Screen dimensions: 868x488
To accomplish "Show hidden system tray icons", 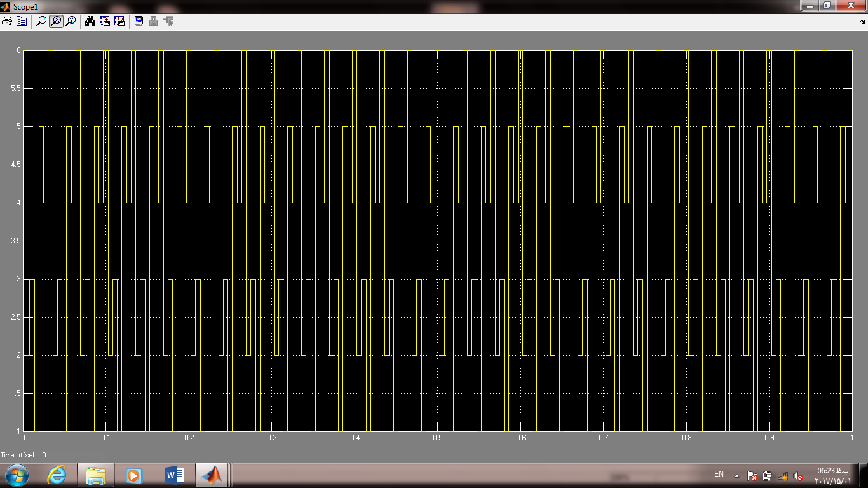I will tap(737, 475).
